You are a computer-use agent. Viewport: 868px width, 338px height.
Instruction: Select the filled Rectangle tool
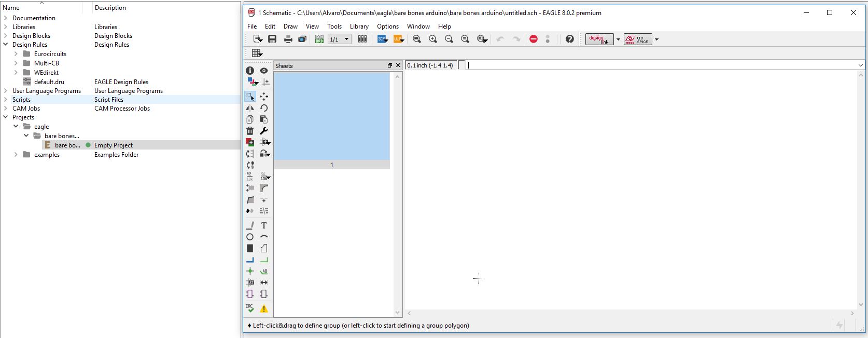click(250, 248)
